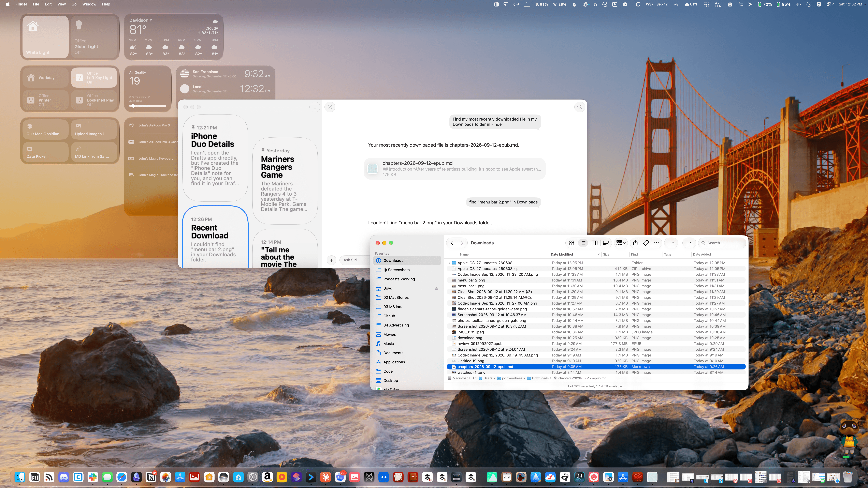868x488 pixels.
Task: Switch Finder to list view
Action: 583,243
